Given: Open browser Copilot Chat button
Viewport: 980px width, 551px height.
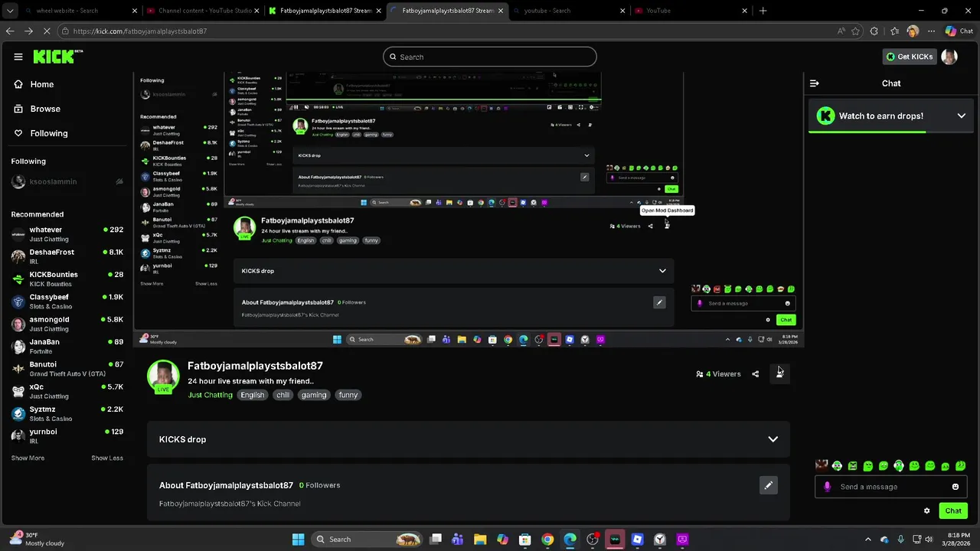Looking at the screenshot, I should [x=959, y=31].
